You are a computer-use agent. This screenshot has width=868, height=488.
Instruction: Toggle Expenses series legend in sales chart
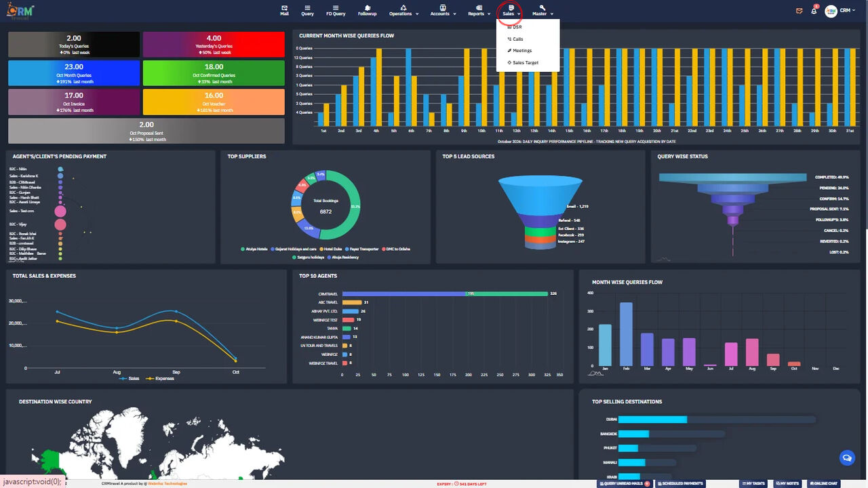coord(160,378)
